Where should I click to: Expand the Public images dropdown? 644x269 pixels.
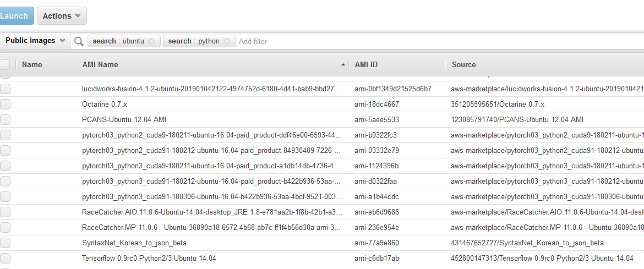point(35,41)
